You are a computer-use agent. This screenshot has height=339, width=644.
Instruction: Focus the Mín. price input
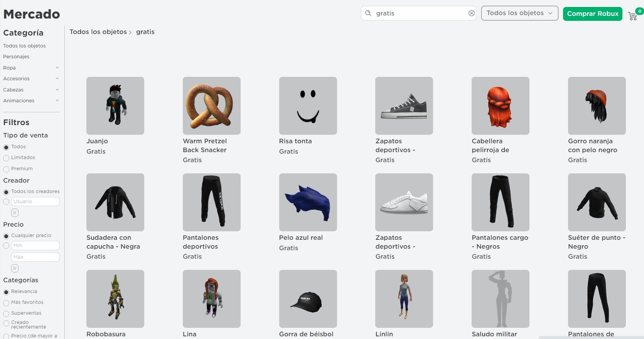click(35, 246)
